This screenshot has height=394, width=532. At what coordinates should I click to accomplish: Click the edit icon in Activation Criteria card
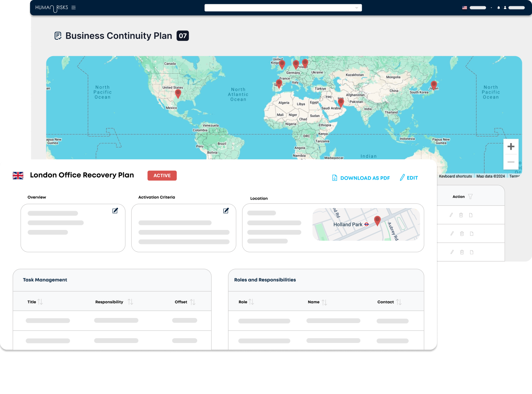(226, 211)
